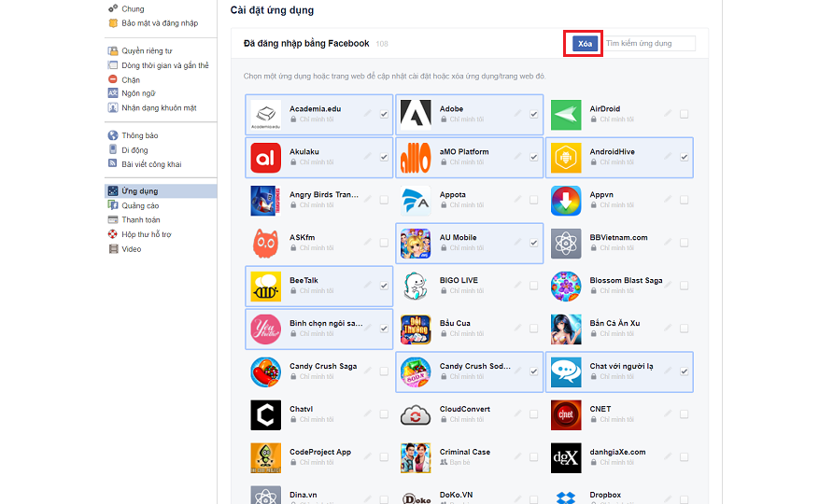The width and height of the screenshot is (819, 504).
Task: Select Ứng dụng in sidebar
Action: click(161, 191)
